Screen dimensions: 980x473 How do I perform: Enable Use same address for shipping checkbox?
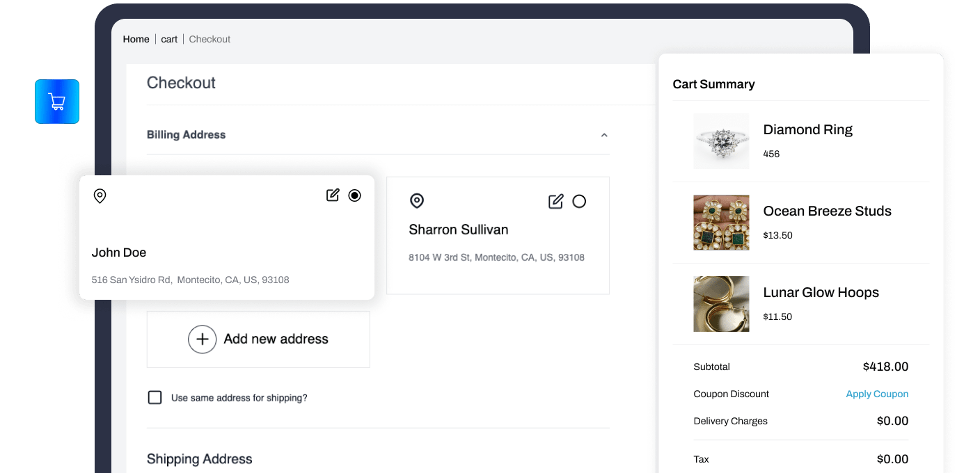155,398
